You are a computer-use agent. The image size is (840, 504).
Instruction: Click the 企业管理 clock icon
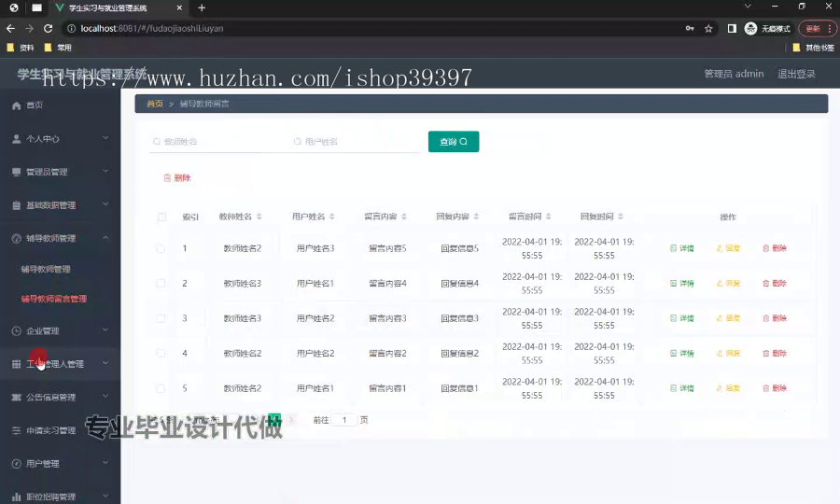point(17,331)
